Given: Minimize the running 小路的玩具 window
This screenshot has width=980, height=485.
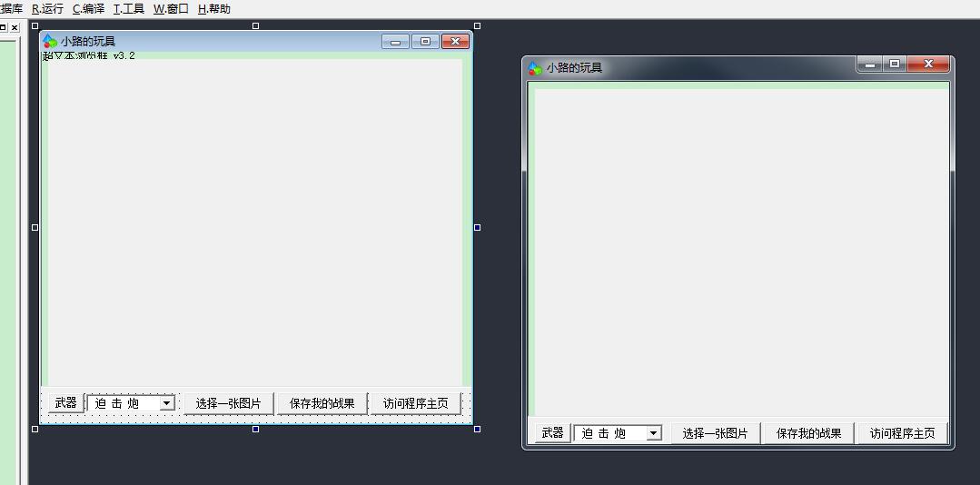Looking at the screenshot, I should coord(870,64).
